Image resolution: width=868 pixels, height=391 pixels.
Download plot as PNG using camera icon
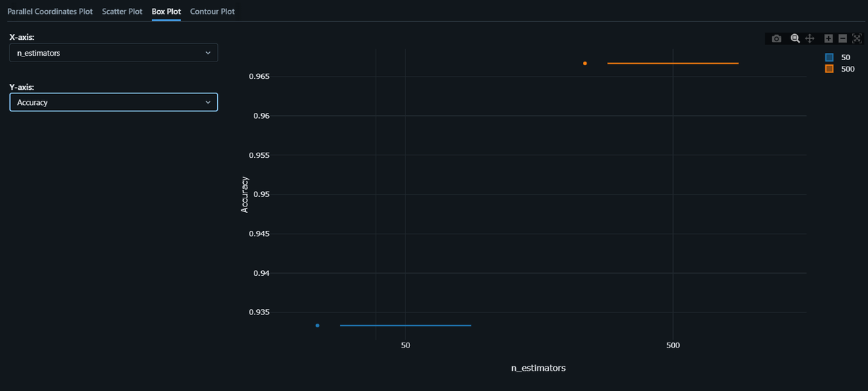pos(776,38)
